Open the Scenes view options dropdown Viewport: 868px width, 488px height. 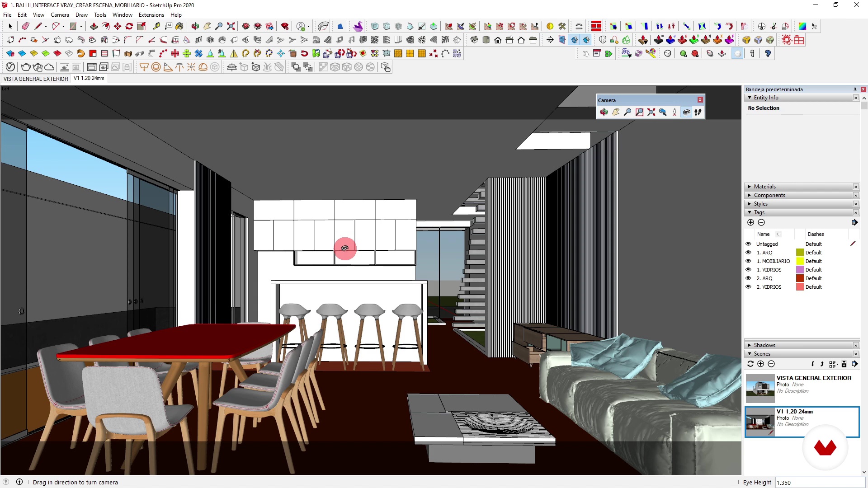(x=834, y=364)
